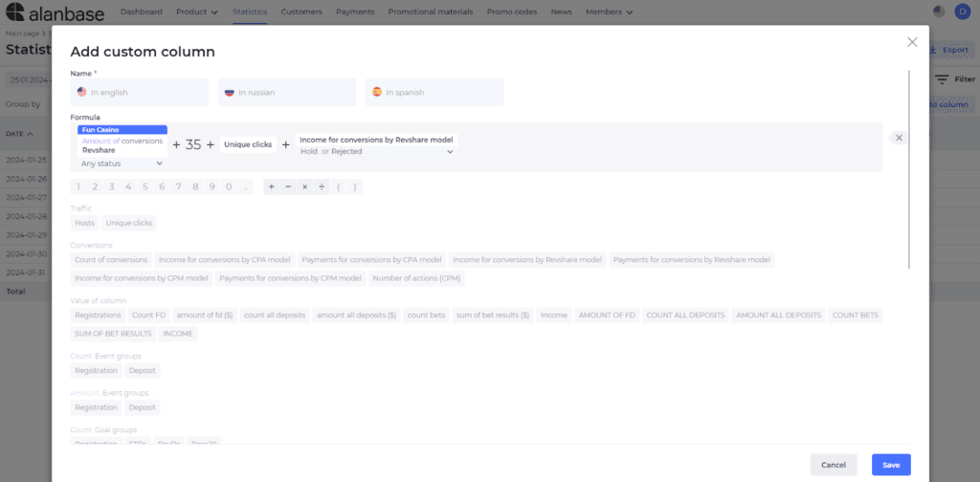
Task: Insert a closing parenthesis
Action: tap(355, 186)
